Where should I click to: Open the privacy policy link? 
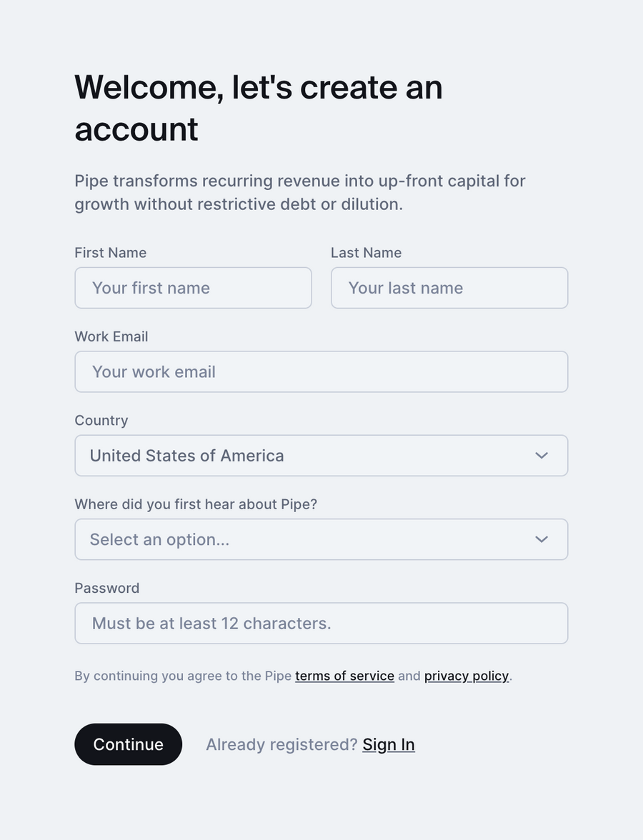click(x=466, y=676)
